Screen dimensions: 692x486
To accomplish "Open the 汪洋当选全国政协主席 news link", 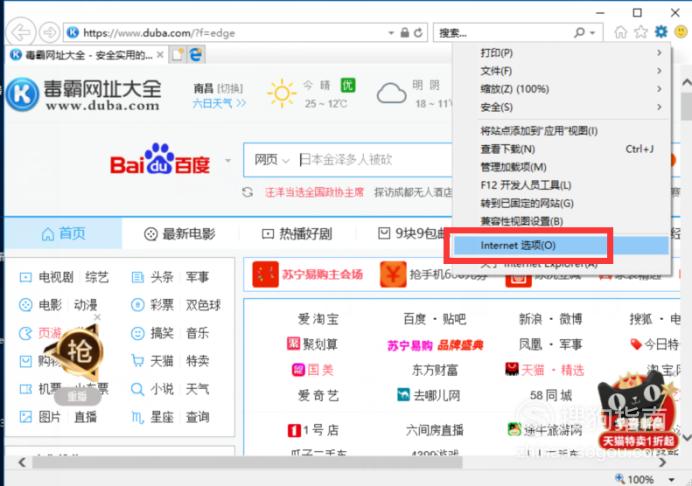I will pos(314,192).
